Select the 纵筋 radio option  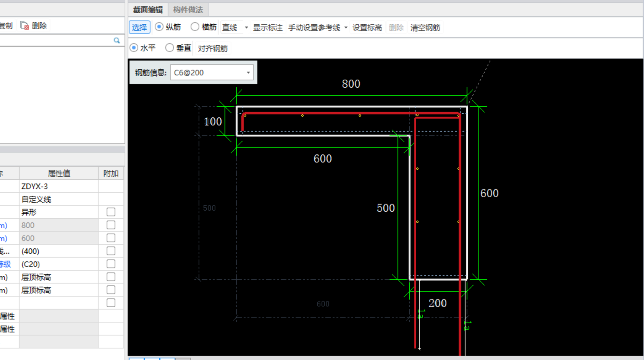coord(159,27)
